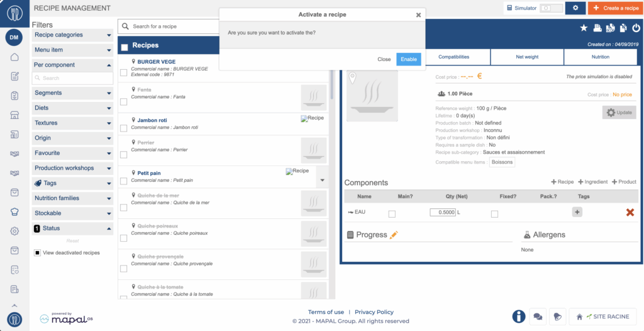The image size is (644, 331).
Task: Open the Terms of use link
Action: 326,312
